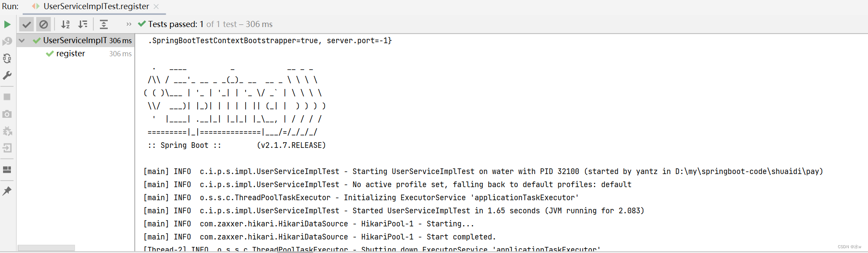Viewport: 868px width, 253px height.
Task: Collapse the UserServiceImplT tree node
Action: pos(22,40)
